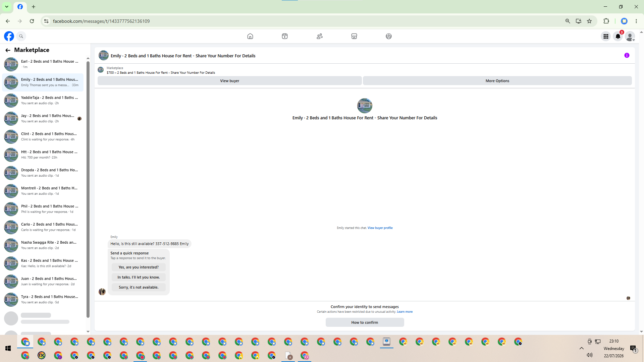Open Juan conversation awaiting response
The image size is (644, 362).
coord(43,282)
